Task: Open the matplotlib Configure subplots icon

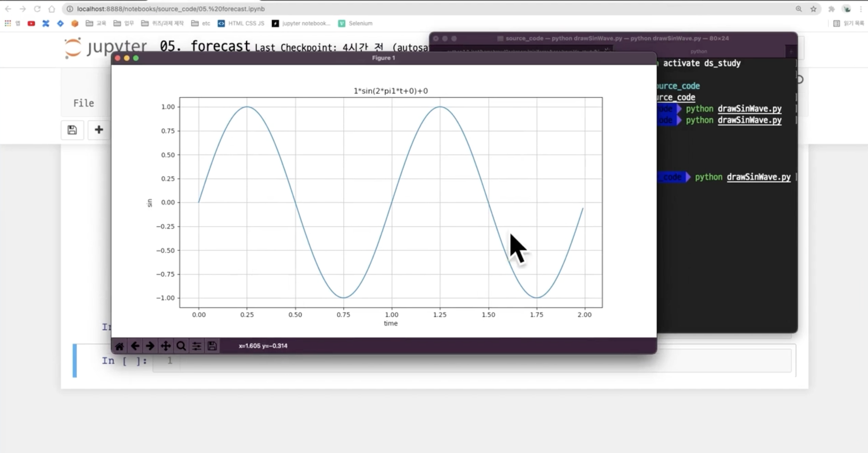Action: tap(197, 346)
